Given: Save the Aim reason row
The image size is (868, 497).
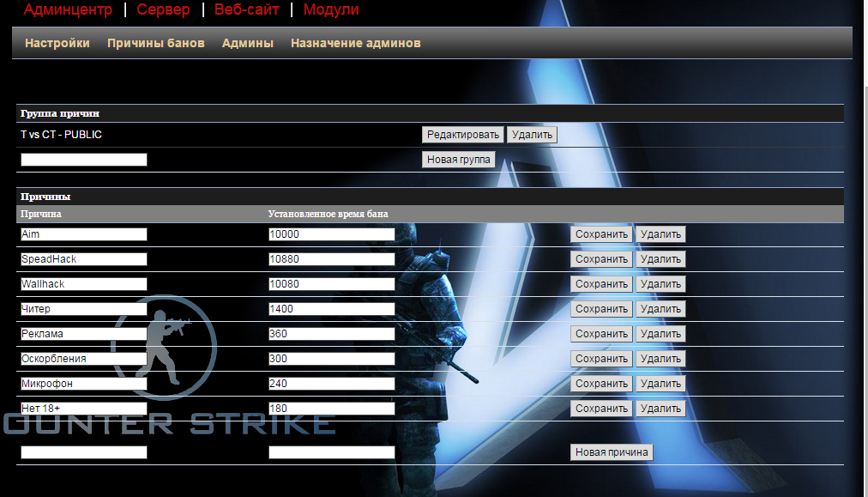Looking at the screenshot, I should point(601,234).
